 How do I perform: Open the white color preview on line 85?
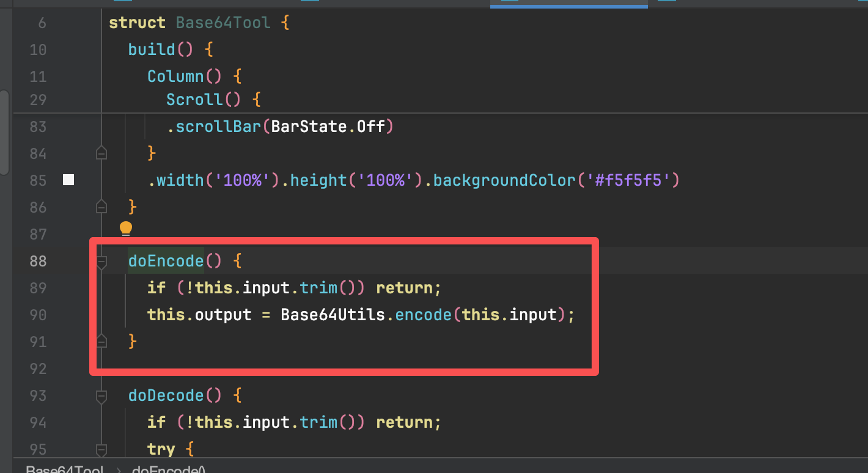click(68, 180)
